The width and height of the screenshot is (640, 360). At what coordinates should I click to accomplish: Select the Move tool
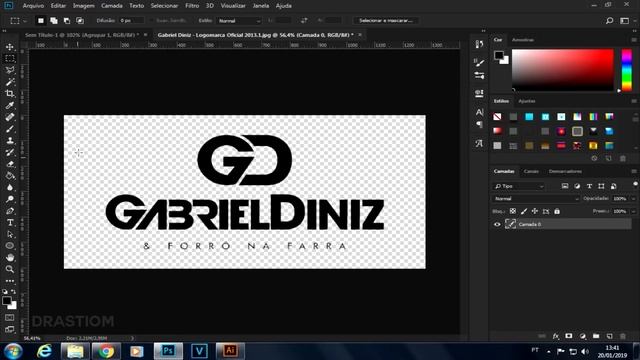(10, 47)
